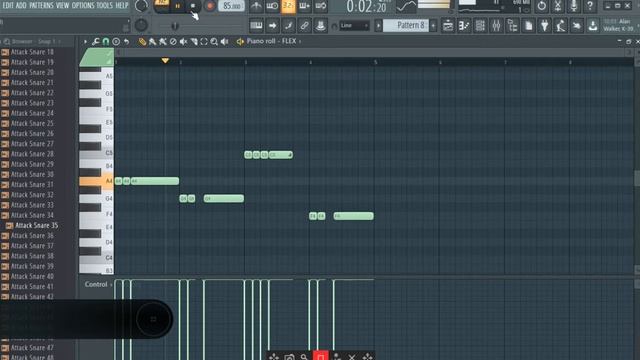Open the tempo tapper icon

coord(561,26)
